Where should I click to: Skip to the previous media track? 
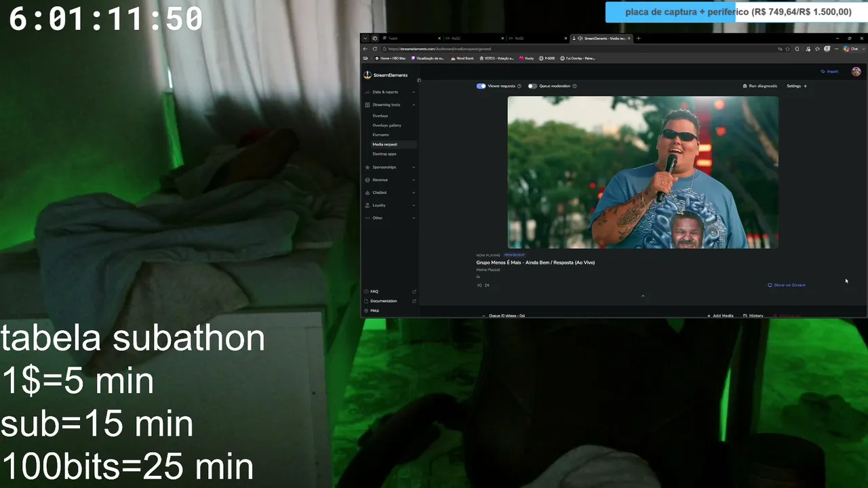tap(479, 285)
